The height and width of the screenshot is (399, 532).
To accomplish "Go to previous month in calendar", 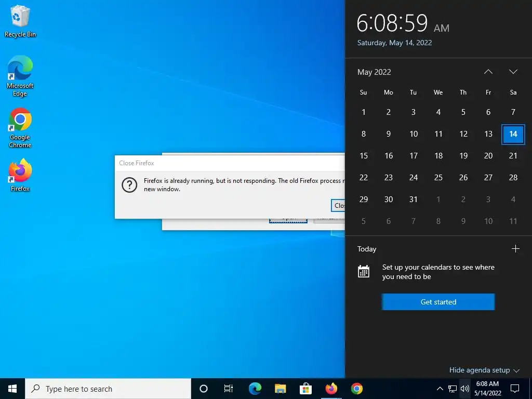I will tap(488, 72).
